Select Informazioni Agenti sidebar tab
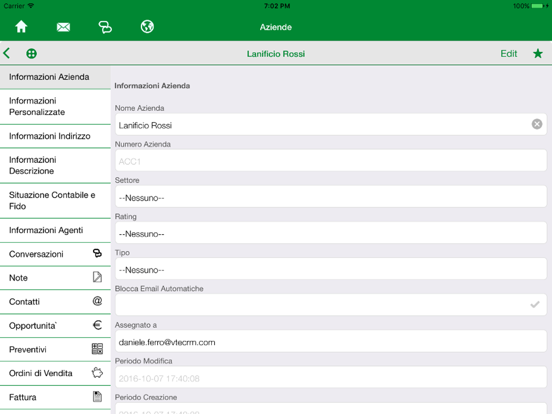Viewport: 552px width, 414px height. pos(55,231)
